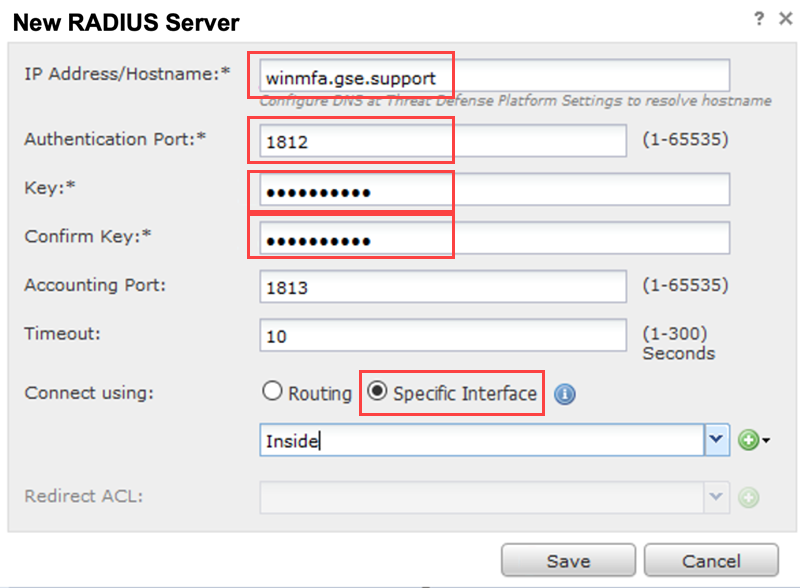This screenshot has width=800, height=588.
Task: Click the greyed-out add icon for Redirect ACL
Action: tap(749, 497)
